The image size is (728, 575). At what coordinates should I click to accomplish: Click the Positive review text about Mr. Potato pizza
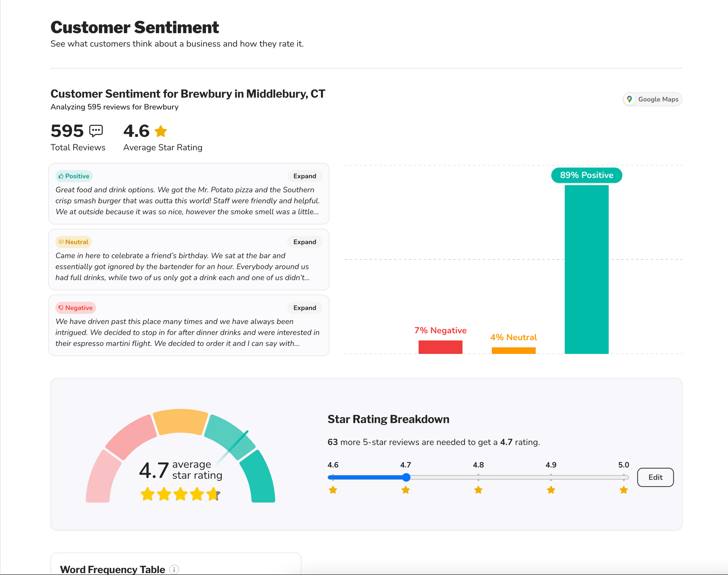tap(188, 201)
